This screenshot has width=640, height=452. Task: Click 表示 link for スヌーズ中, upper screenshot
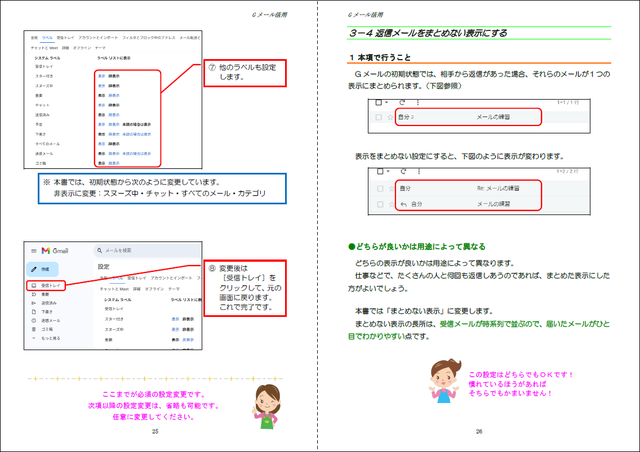click(101, 86)
